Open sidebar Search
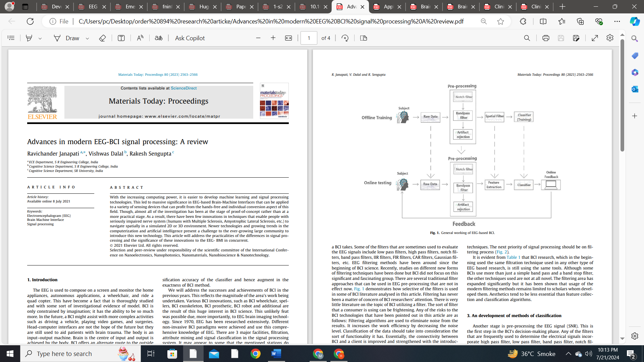 (635, 39)
